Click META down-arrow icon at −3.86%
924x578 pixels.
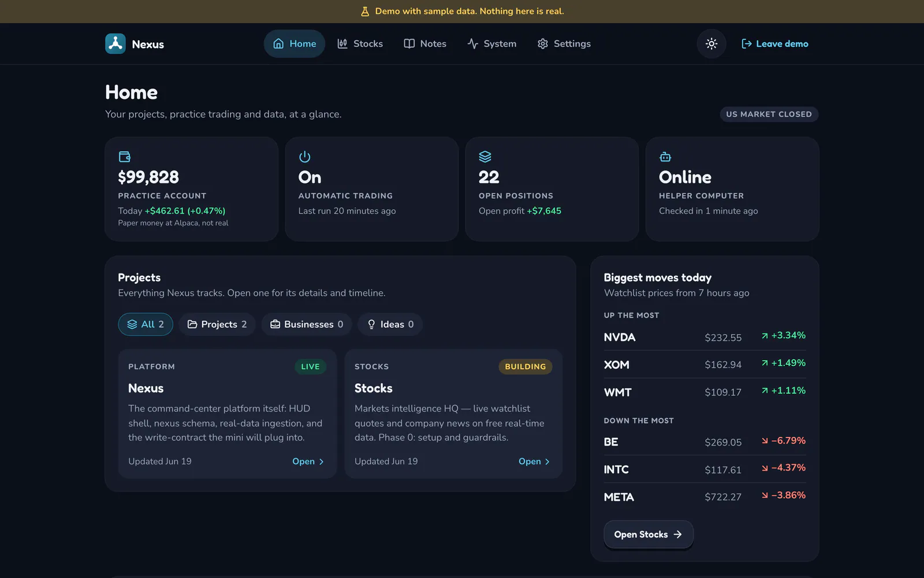(x=765, y=495)
